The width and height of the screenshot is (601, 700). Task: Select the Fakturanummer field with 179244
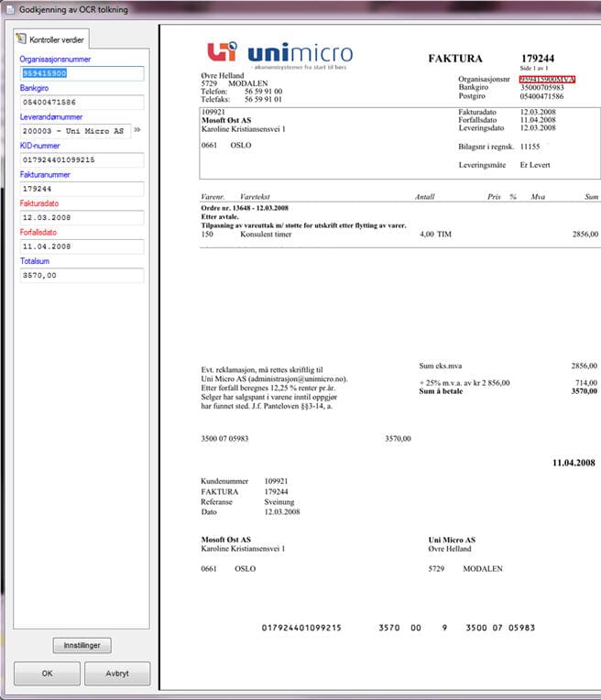click(x=81, y=189)
